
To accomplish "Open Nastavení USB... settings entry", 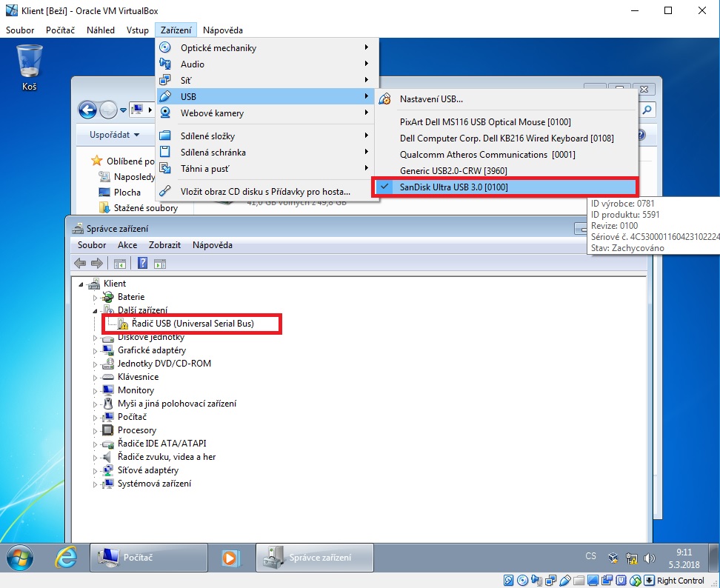I will [507, 98].
